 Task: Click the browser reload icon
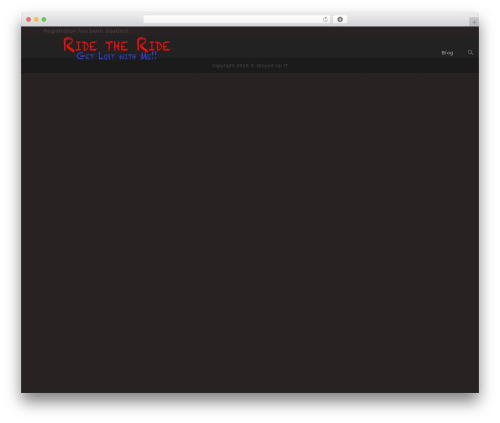[325, 19]
